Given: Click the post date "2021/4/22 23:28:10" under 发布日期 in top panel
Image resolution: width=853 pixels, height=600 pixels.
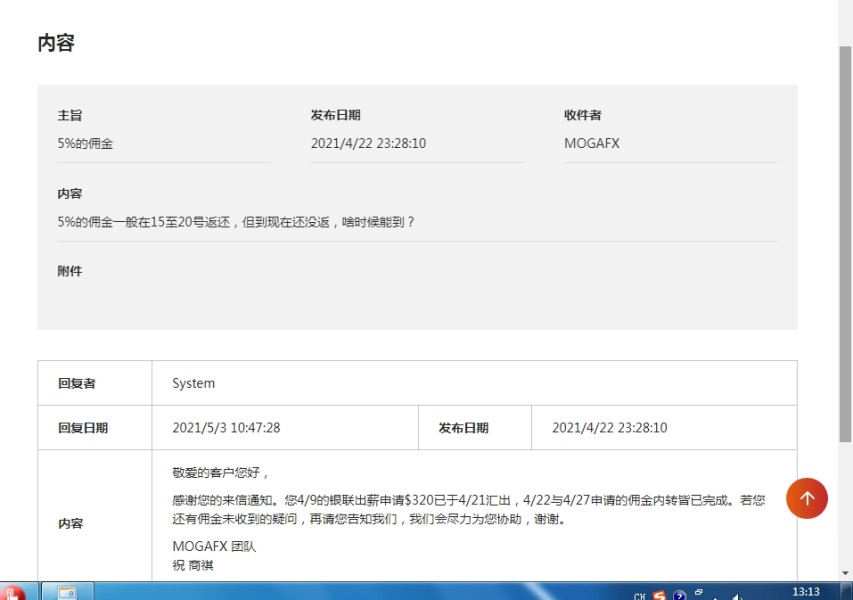Looking at the screenshot, I should point(368,143).
